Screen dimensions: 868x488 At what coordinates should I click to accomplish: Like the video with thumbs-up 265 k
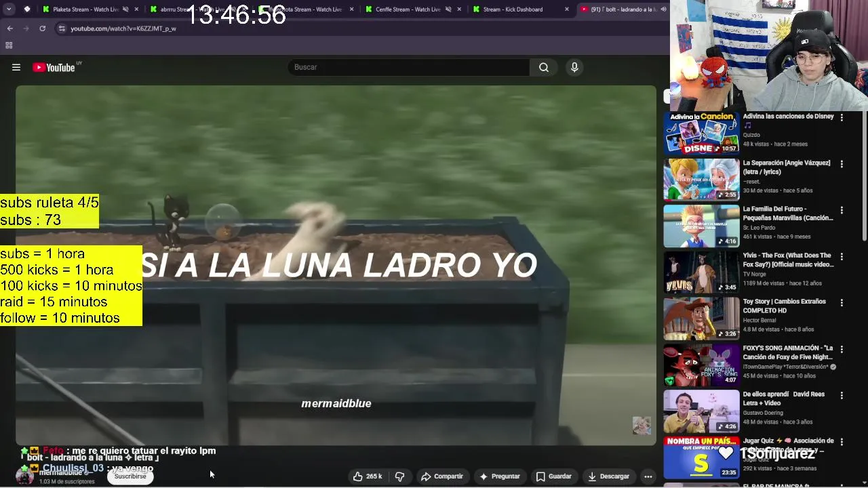pyautogui.click(x=368, y=476)
